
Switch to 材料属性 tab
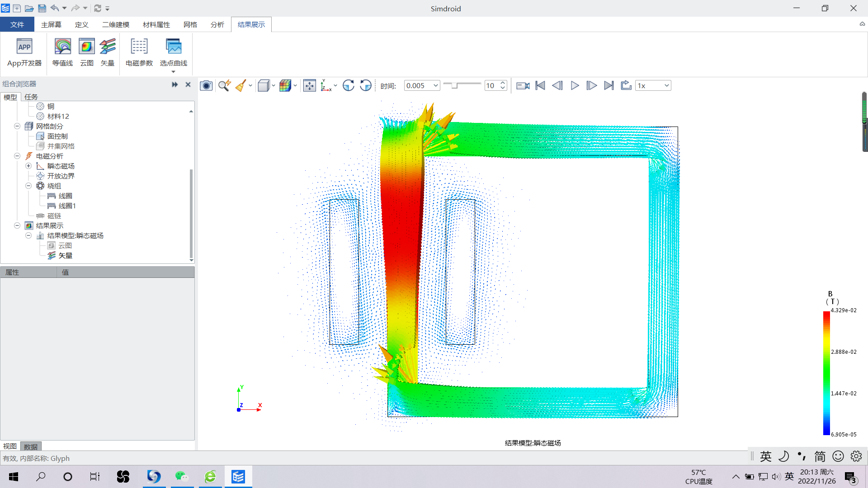click(x=156, y=24)
